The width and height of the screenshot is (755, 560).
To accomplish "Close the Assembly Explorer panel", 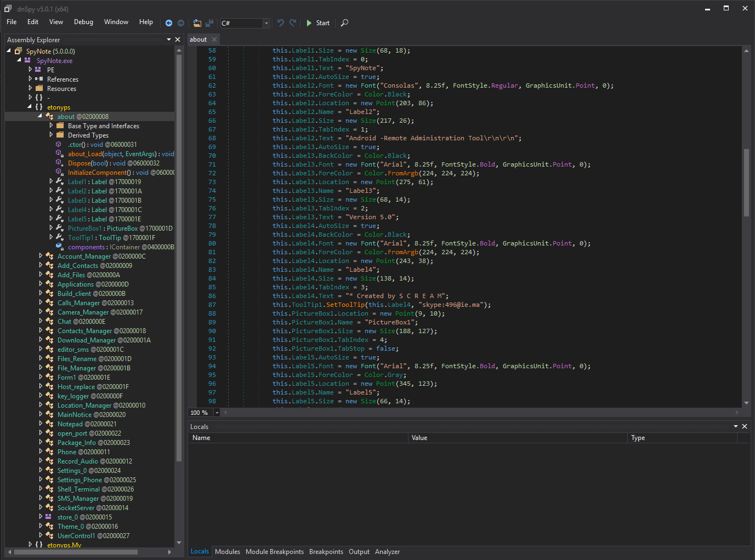I will (x=178, y=39).
